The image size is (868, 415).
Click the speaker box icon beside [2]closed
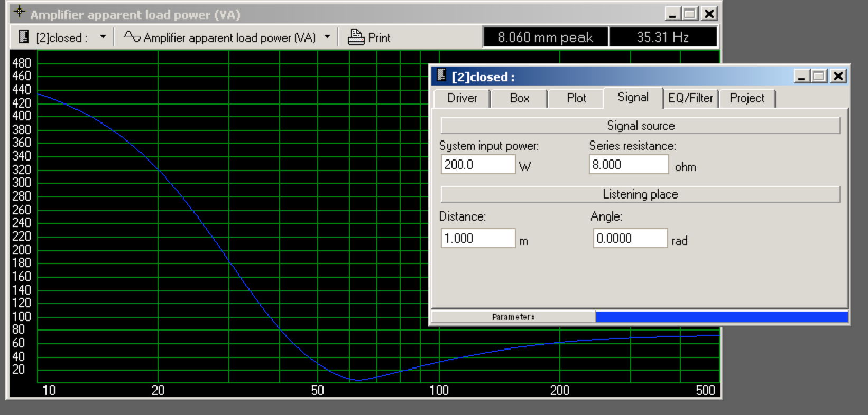click(x=23, y=37)
